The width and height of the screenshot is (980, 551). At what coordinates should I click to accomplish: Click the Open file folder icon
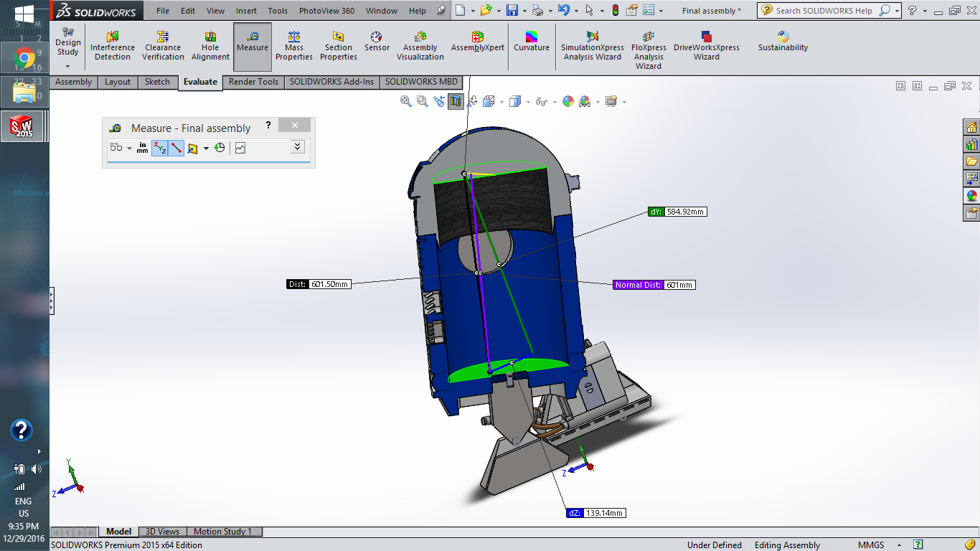point(486,10)
